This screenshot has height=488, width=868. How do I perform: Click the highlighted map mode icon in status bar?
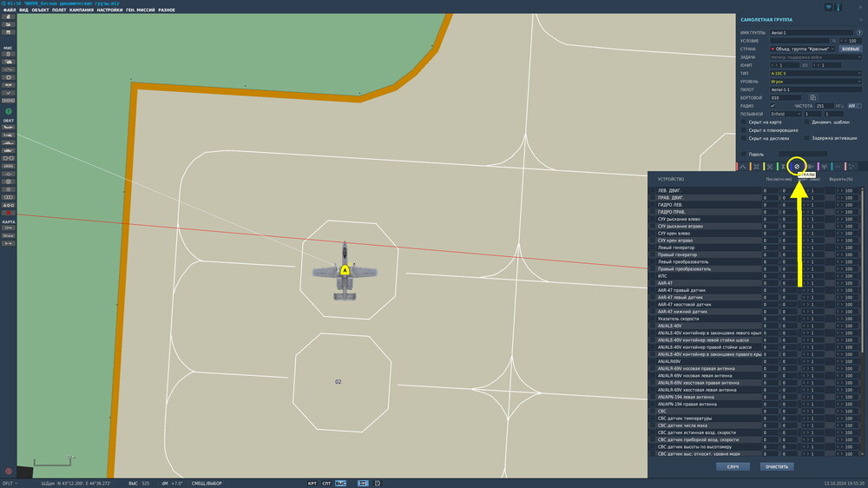(363, 483)
